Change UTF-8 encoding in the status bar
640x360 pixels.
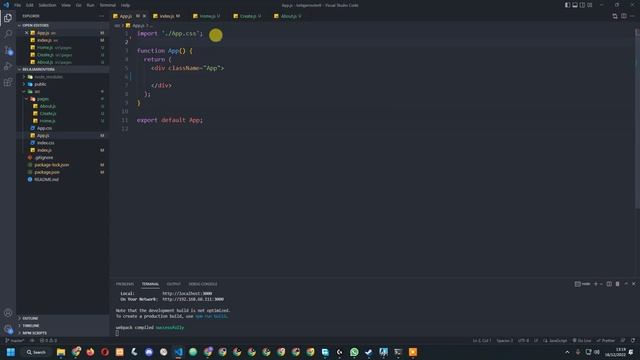click(523, 340)
